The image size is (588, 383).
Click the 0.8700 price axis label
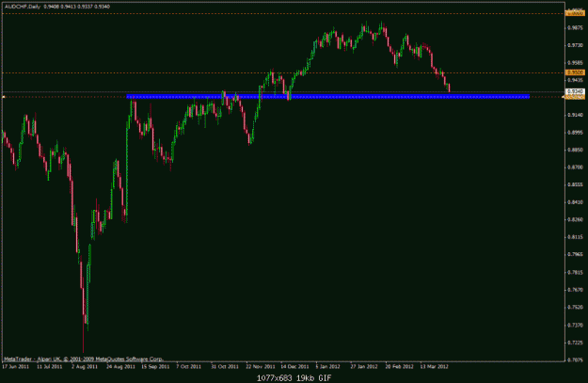(576, 168)
